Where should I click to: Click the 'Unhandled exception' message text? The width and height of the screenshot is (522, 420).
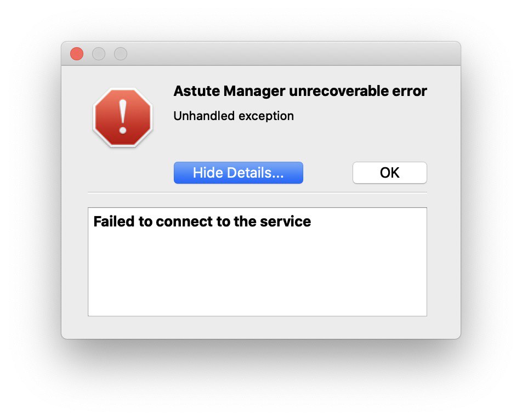point(234,116)
